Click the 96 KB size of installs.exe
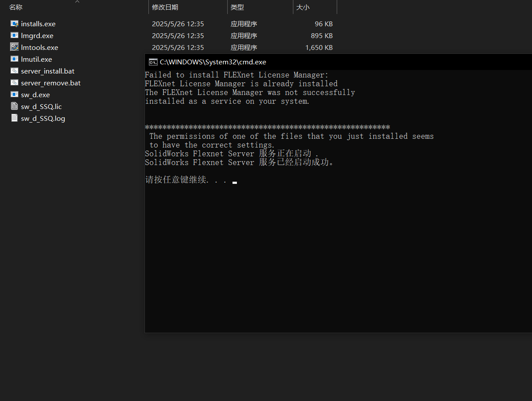Screen dimensions: 532x401 pyautogui.click(x=324, y=24)
